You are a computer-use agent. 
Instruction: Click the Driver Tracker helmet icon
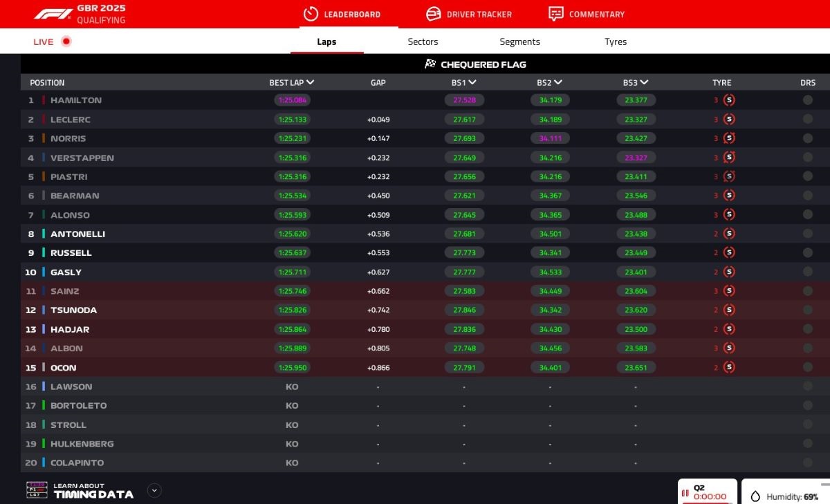tap(434, 14)
